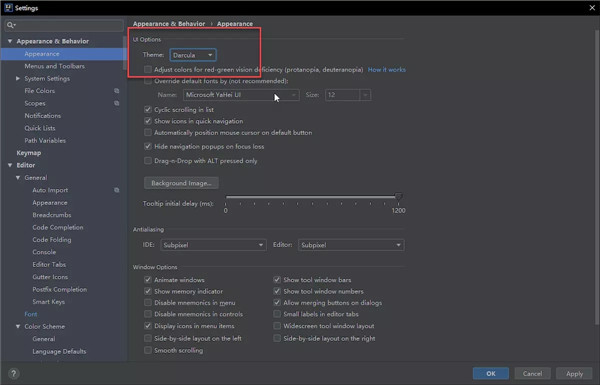Toggle Animate windows checkbox

[x=148, y=280]
